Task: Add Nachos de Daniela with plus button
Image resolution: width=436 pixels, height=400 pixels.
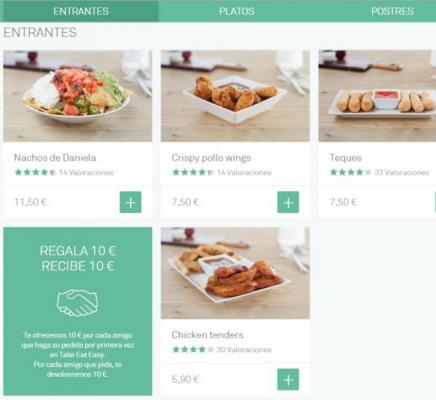Action: 131,202
